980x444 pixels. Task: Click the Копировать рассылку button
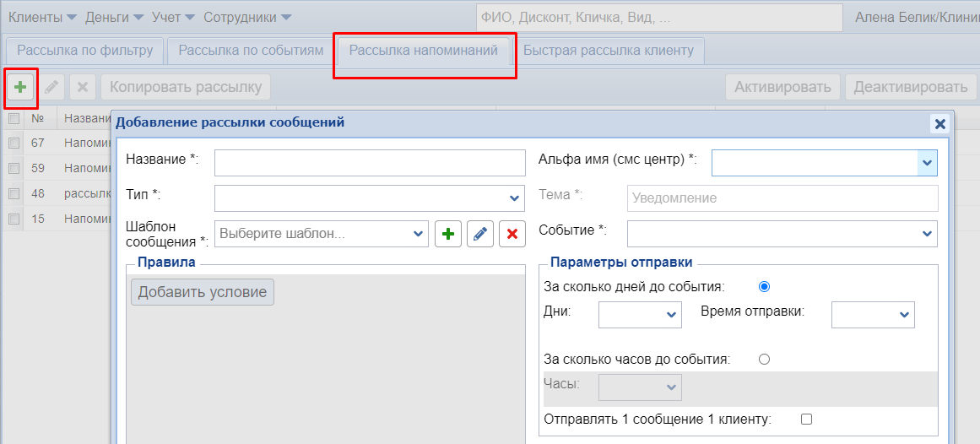[x=186, y=87]
